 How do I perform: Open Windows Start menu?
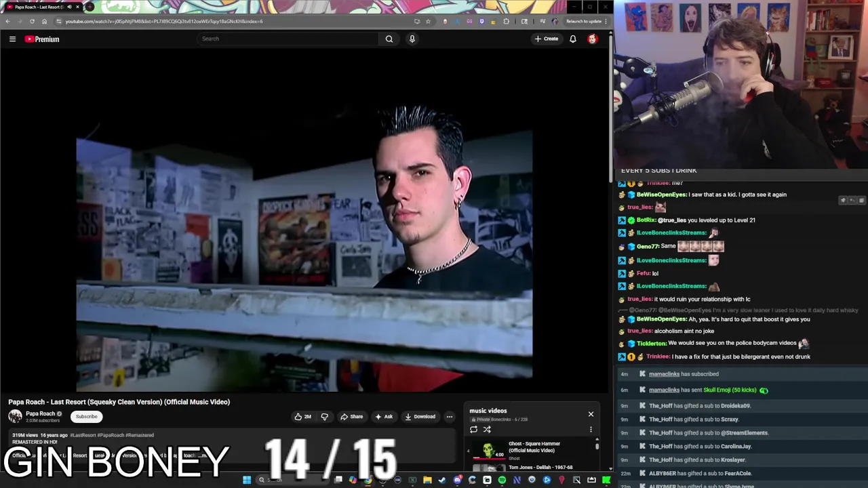247,480
